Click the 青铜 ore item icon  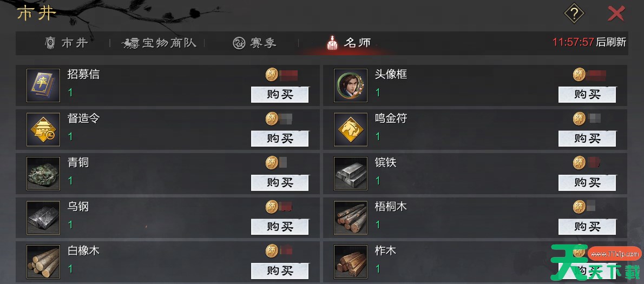[x=43, y=174]
